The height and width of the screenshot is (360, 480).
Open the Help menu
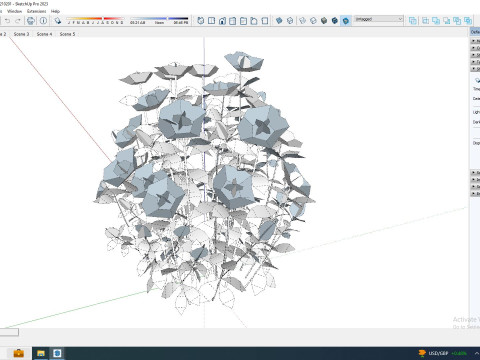pos(55,11)
